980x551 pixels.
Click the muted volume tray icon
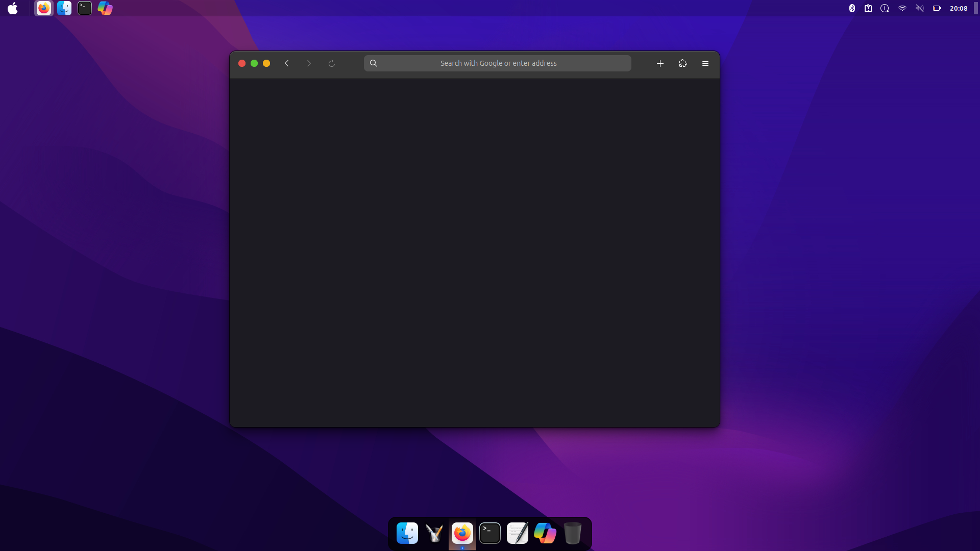tap(920, 8)
